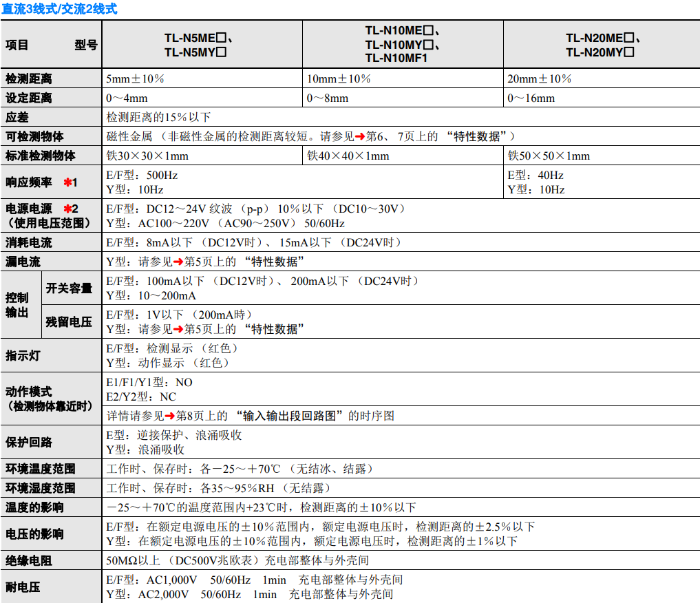Click the red asterisk note *1 by 响应频率

pyautogui.click(x=70, y=182)
